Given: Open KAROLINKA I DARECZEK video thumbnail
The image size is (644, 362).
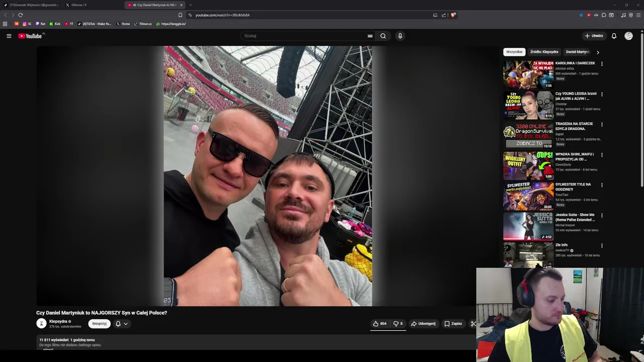Looking at the screenshot, I should pos(528,74).
